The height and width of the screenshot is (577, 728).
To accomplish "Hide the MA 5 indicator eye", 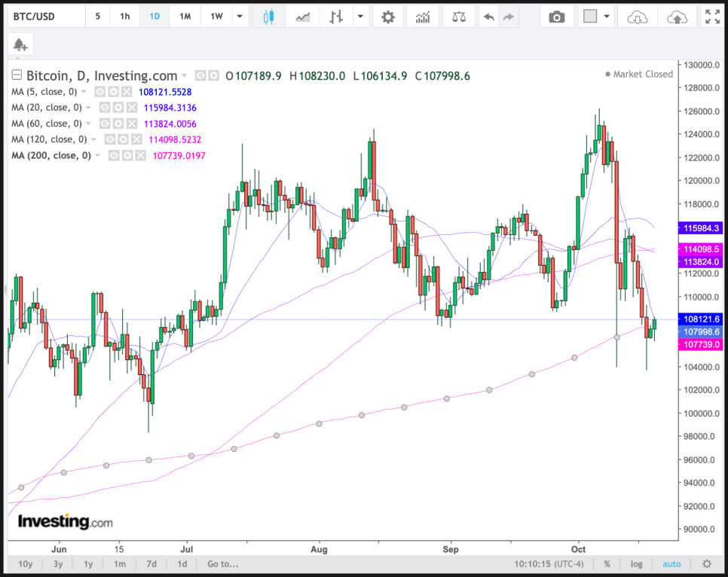I will (x=99, y=92).
